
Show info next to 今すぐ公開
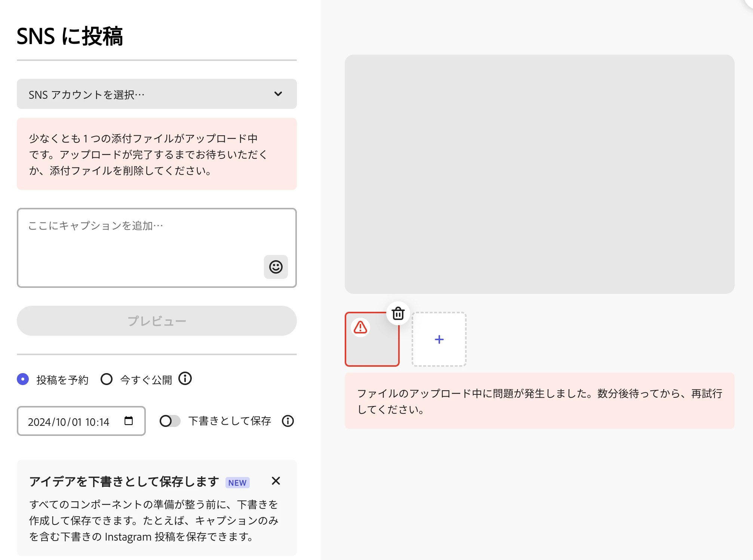pos(185,379)
